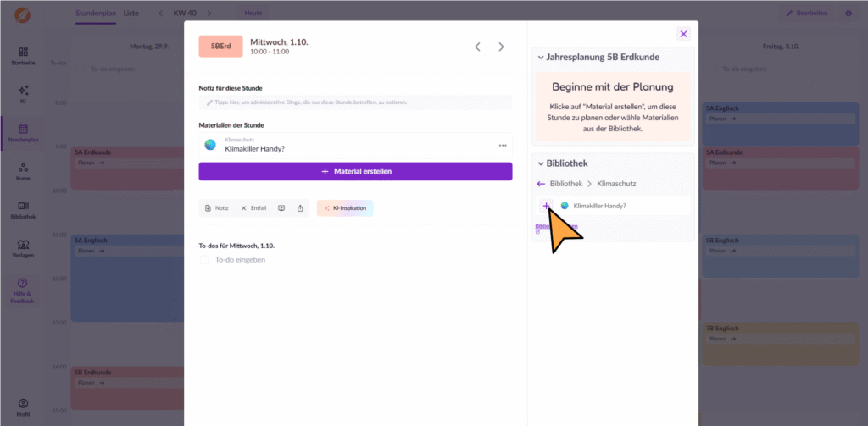
Task: Go to the previous lesson with left arrow
Action: pyautogui.click(x=477, y=47)
